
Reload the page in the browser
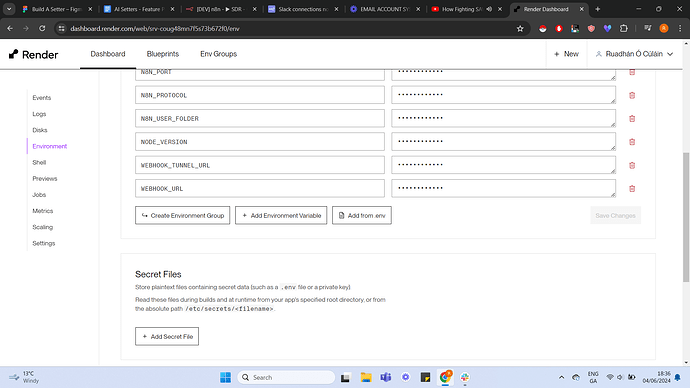click(x=42, y=29)
